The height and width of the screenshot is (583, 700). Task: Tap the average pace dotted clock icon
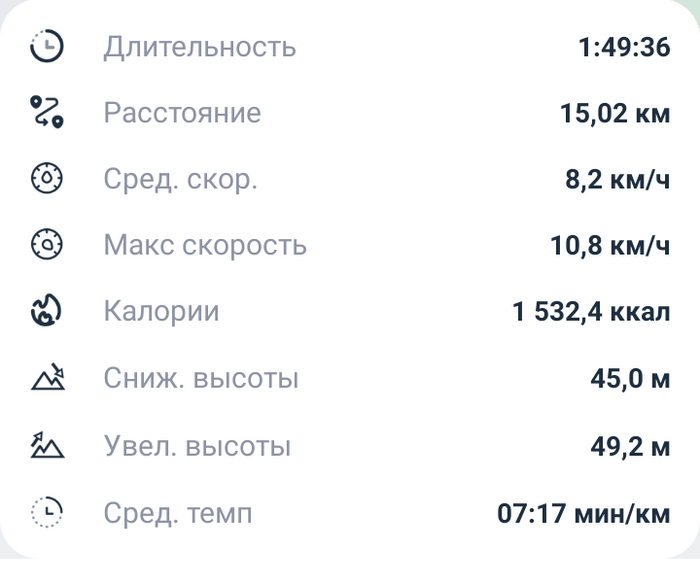(x=47, y=512)
